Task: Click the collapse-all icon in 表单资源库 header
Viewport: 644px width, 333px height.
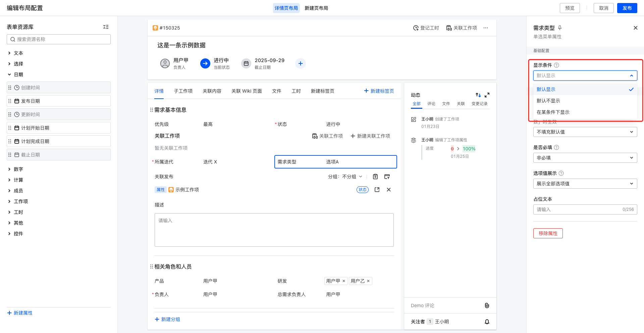Action: [106, 27]
